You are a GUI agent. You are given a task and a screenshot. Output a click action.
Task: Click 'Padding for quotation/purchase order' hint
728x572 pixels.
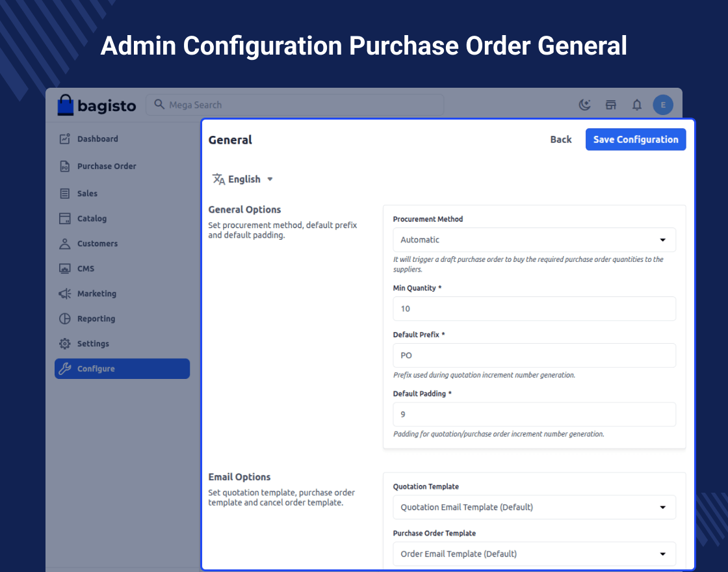click(498, 434)
